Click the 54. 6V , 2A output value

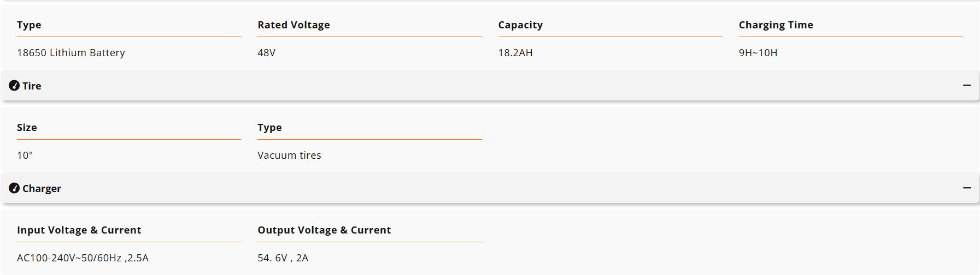pos(283,258)
